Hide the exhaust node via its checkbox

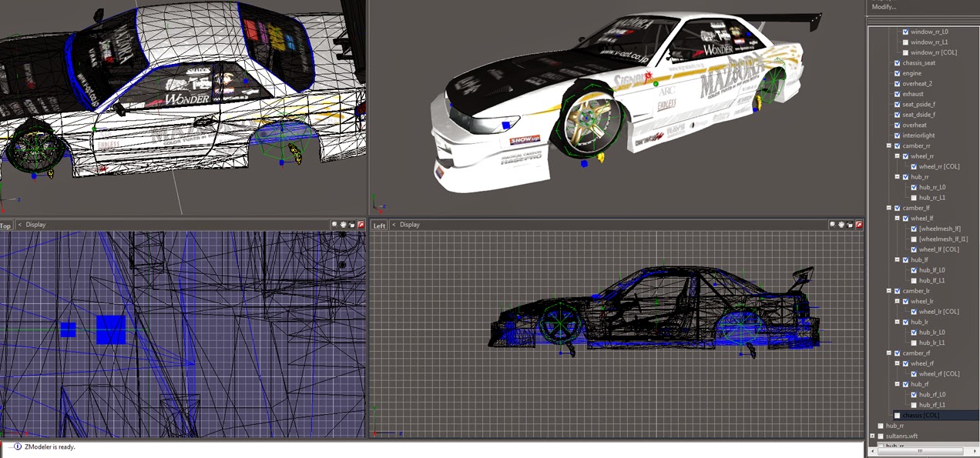tap(897, 94)
